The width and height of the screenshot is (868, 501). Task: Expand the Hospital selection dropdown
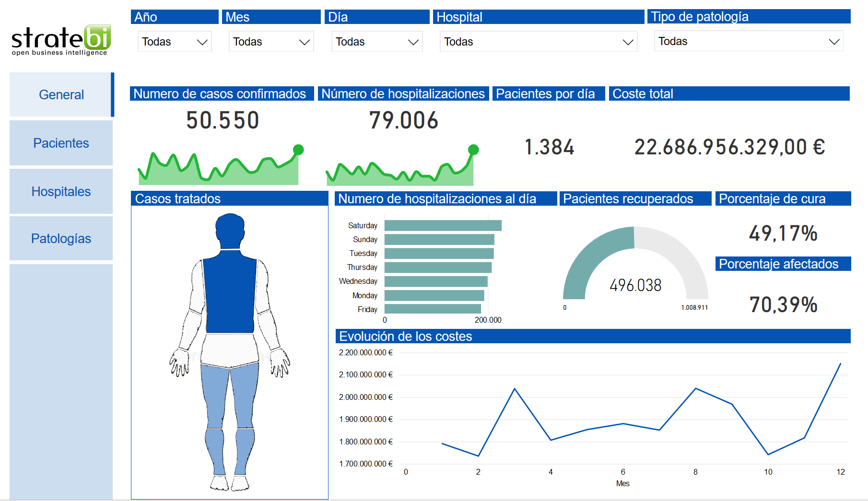(x=538, y=42)
